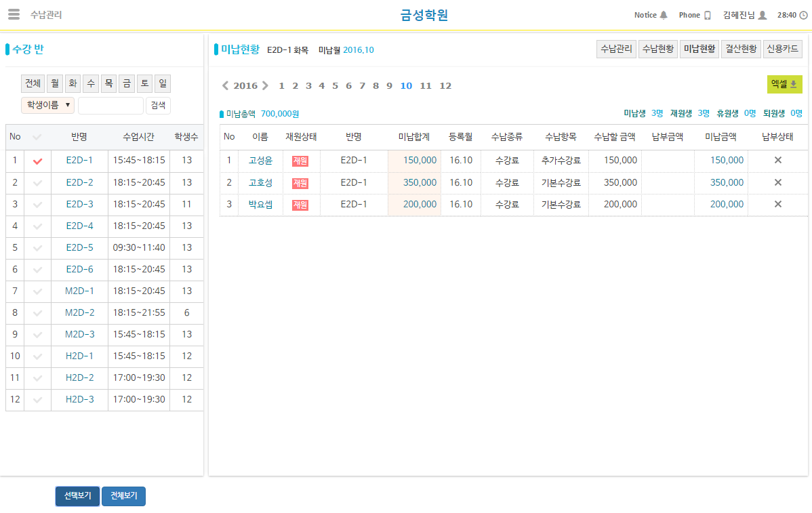
Task: Click the 미납생 3명 count
Action: (x=657, y=113)
